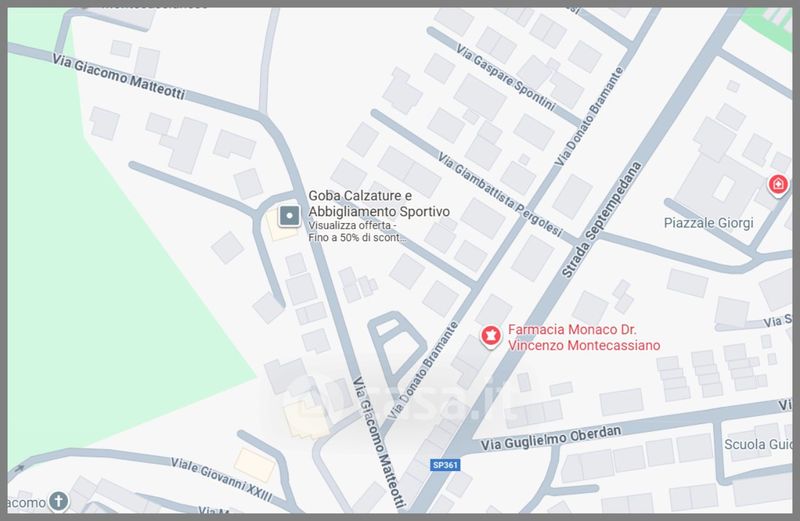Viewport: 800px width, 521px height.
Task: Click the Strada Septempedana road label
Action: click(602, 219)
